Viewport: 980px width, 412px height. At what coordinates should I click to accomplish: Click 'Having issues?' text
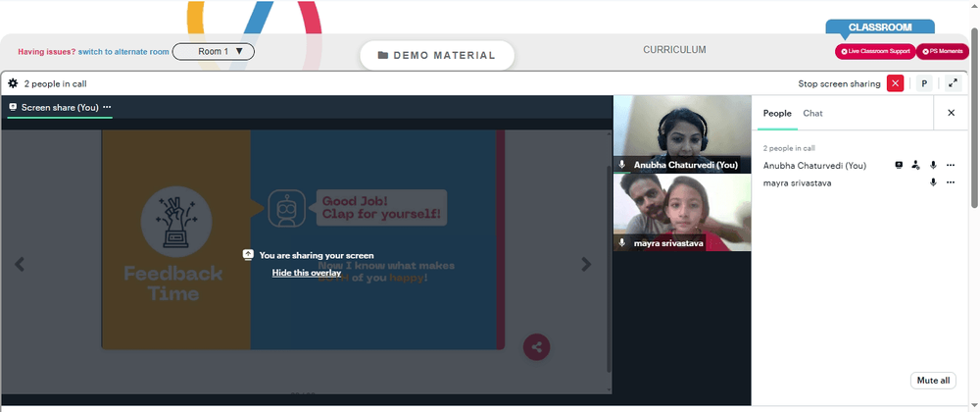click(47, 52)
